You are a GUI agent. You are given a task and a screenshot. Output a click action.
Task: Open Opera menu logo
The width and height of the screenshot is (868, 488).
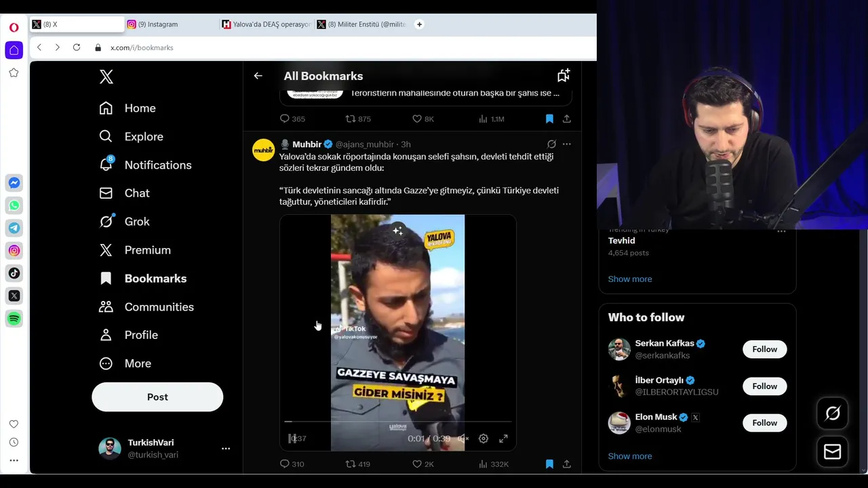[14, 28]
